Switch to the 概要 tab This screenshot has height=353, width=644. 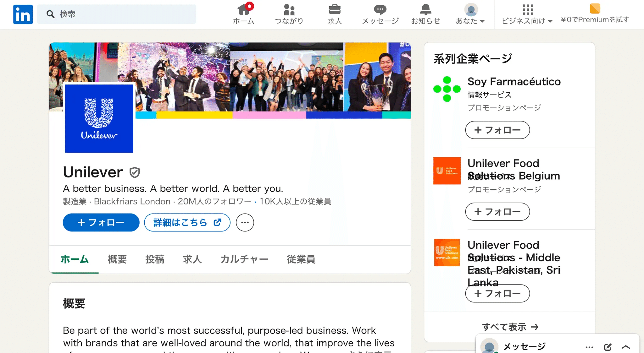tap(117, 259)
